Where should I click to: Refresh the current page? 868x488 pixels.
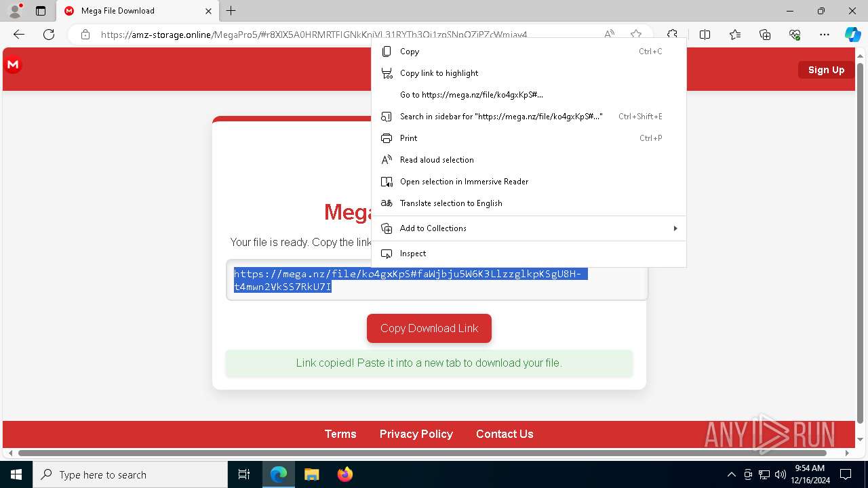(49, 35)
